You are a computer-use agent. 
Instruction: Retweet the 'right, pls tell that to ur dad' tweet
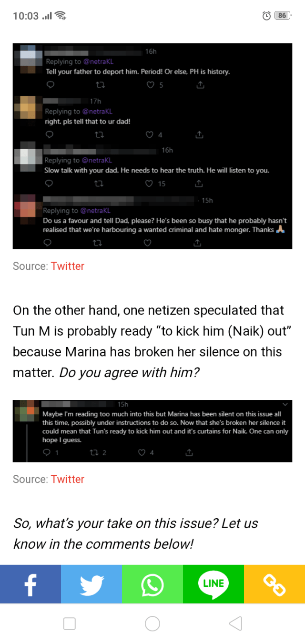(99, 135)
